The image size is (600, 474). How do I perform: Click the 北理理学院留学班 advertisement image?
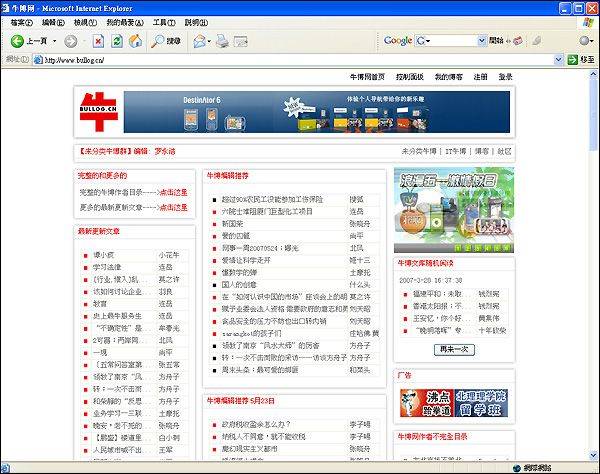pos(481,403)
